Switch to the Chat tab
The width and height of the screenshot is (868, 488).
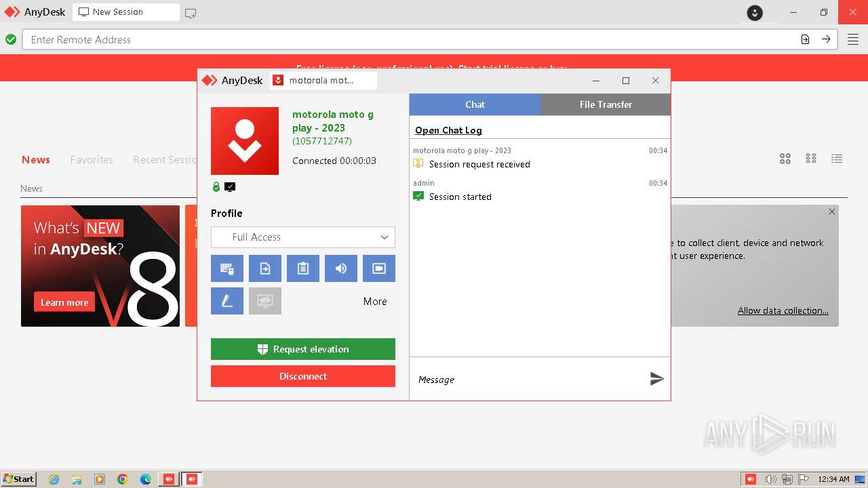[475, 104]
